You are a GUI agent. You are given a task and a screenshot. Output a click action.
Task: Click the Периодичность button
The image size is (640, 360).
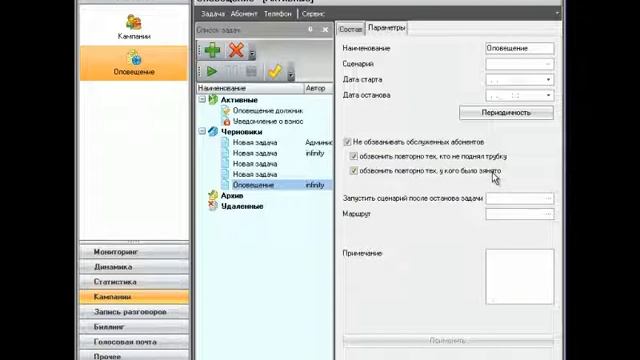click(506, 113)
